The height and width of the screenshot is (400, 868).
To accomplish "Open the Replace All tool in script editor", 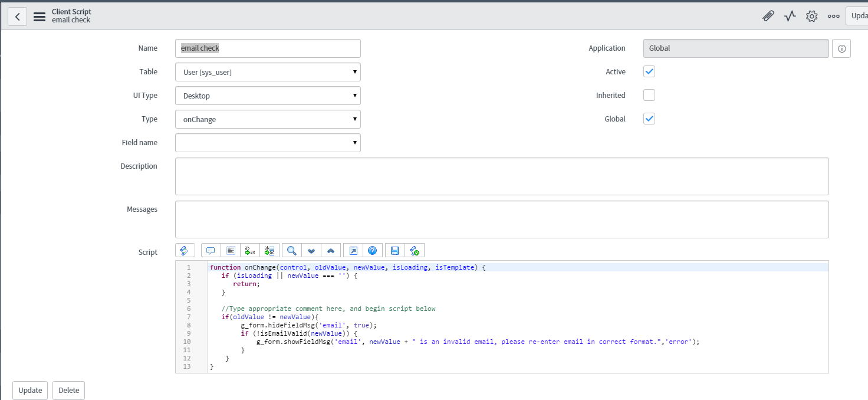I will 269,250.
